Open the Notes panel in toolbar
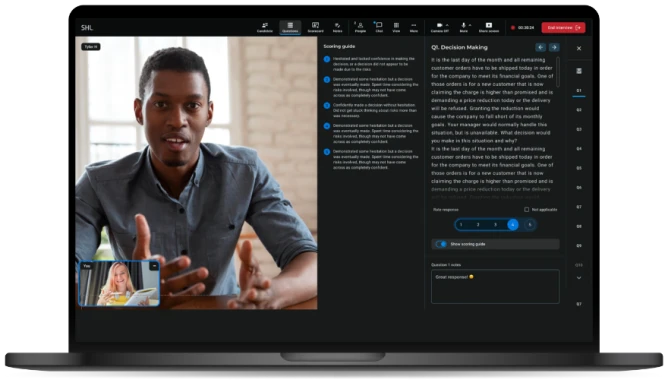 [337, 28]
